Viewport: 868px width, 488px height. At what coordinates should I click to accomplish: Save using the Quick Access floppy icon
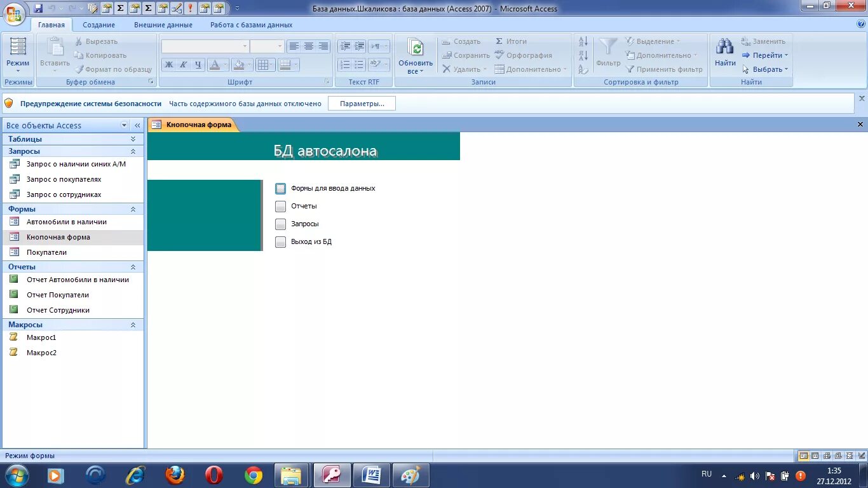[38, 8]
